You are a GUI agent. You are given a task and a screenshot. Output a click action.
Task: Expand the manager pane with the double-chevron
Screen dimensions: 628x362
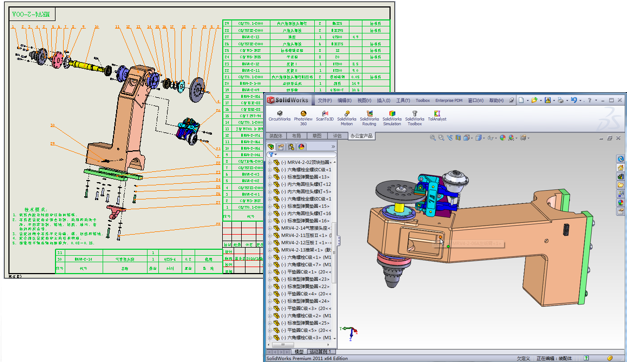[x=333, y=147]
